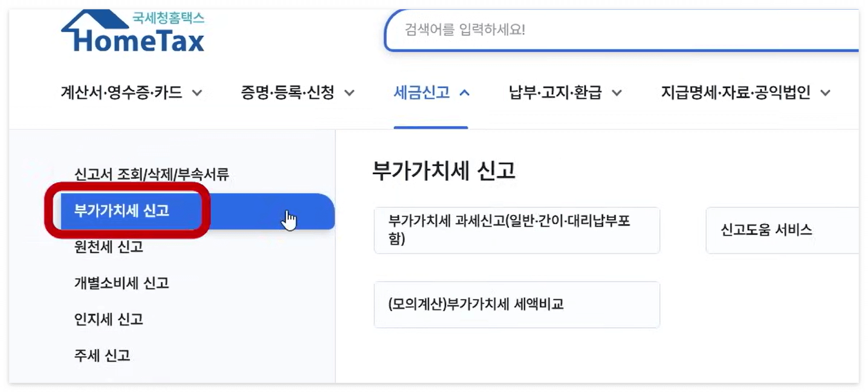The width and height of the screenshot is (868, 392).
Task: Select the 세금신고 menu tab
Action: tap(422, 92)
